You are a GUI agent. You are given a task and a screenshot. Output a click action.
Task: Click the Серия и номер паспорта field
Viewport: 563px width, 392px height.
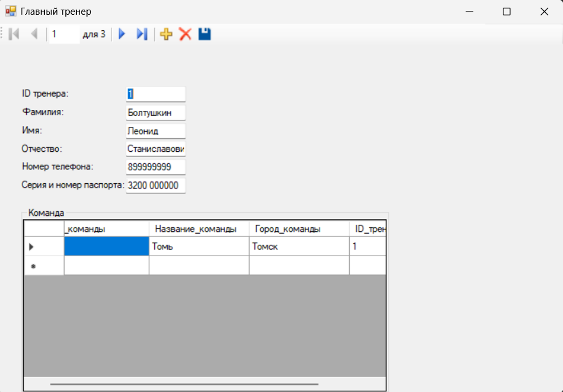coord(156,185)
